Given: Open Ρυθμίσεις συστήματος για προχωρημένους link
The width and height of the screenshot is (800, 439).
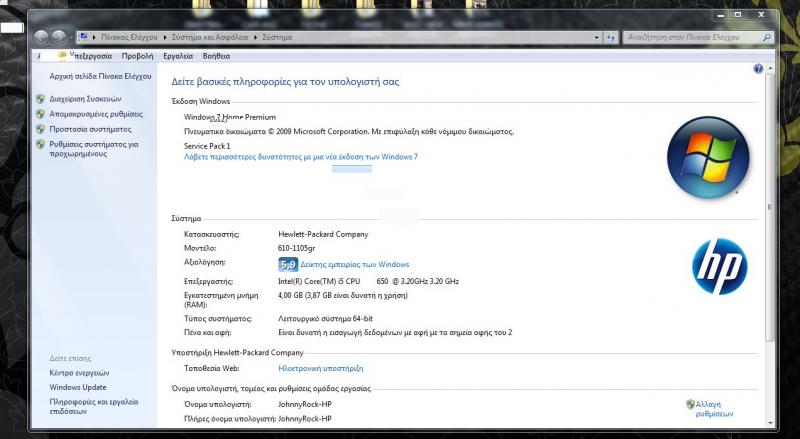Looking at the screenshot, I should (x=94, y=149).
